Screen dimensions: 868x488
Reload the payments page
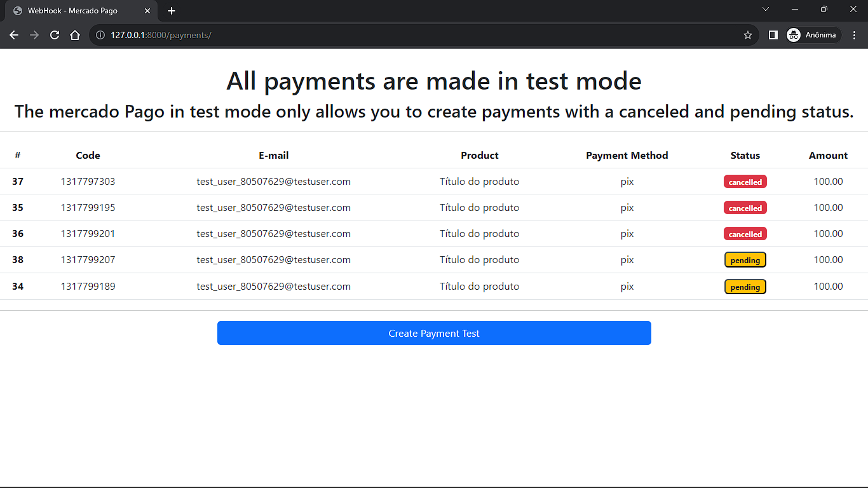(x=55, y=35)
